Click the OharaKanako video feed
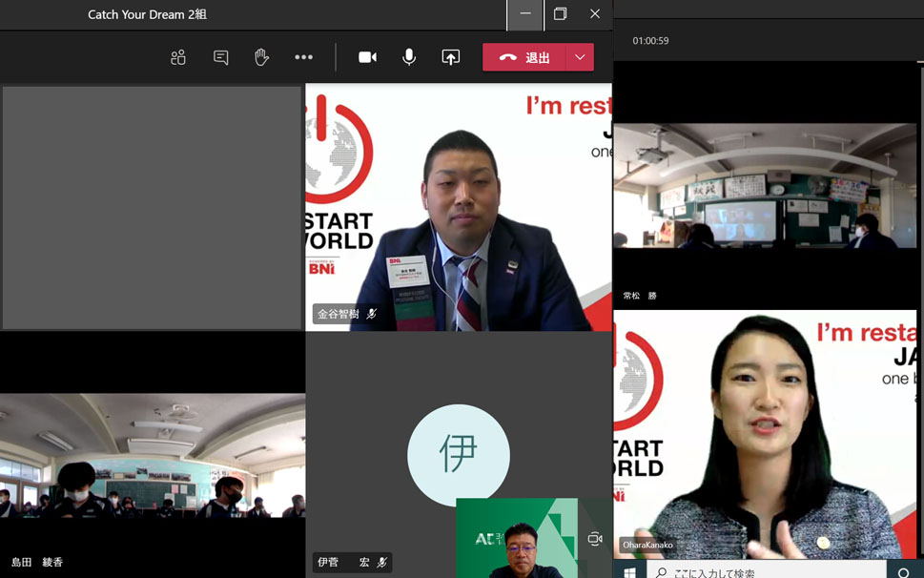This screenshot has width=924, height=578. click(x=768, y=434)
